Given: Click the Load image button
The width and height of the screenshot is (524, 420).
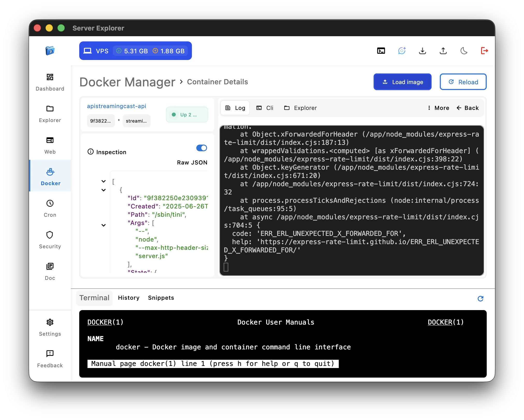Looking at the screenshot, I should point(402,82).
